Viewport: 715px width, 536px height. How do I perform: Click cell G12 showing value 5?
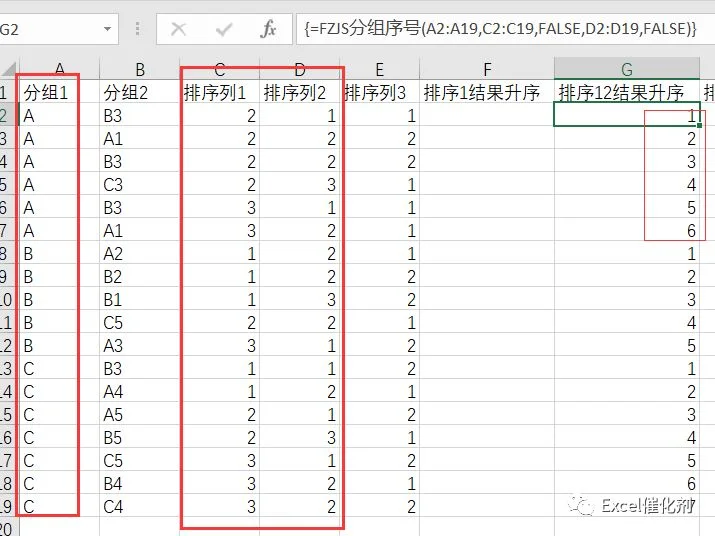(x=627, y=345)
